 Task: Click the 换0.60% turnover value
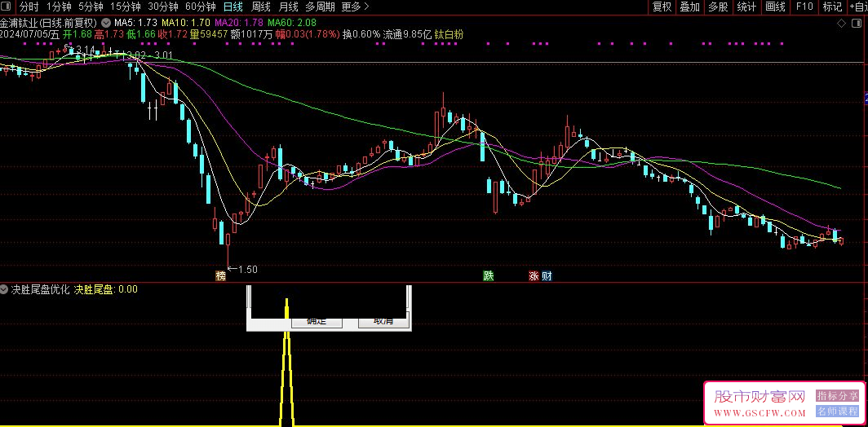click(361, 34)
